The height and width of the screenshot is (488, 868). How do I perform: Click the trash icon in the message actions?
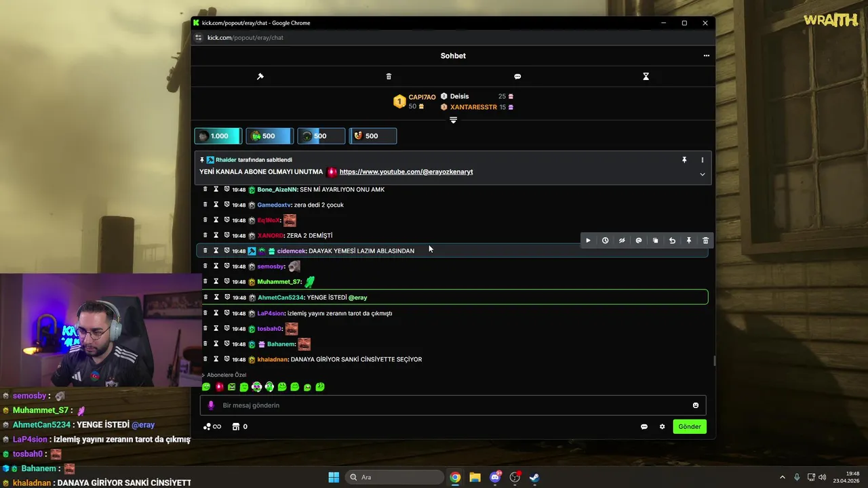(705, 241)
